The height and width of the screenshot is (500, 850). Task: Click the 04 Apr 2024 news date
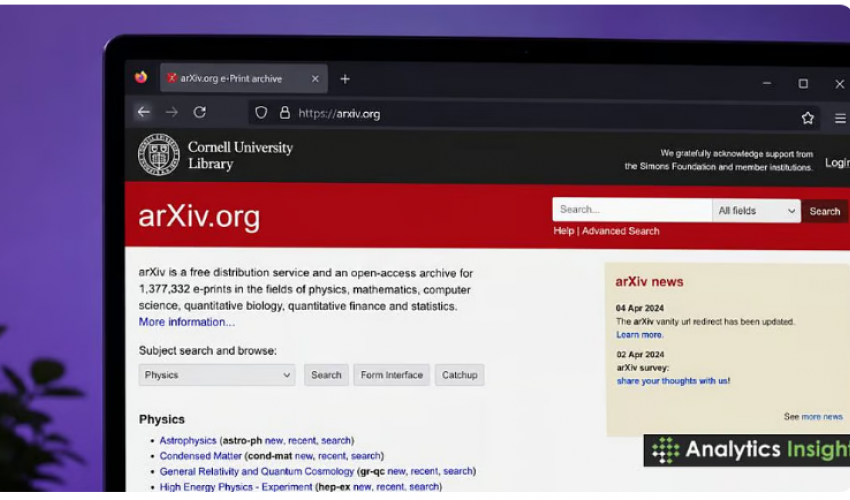point(640,308)
